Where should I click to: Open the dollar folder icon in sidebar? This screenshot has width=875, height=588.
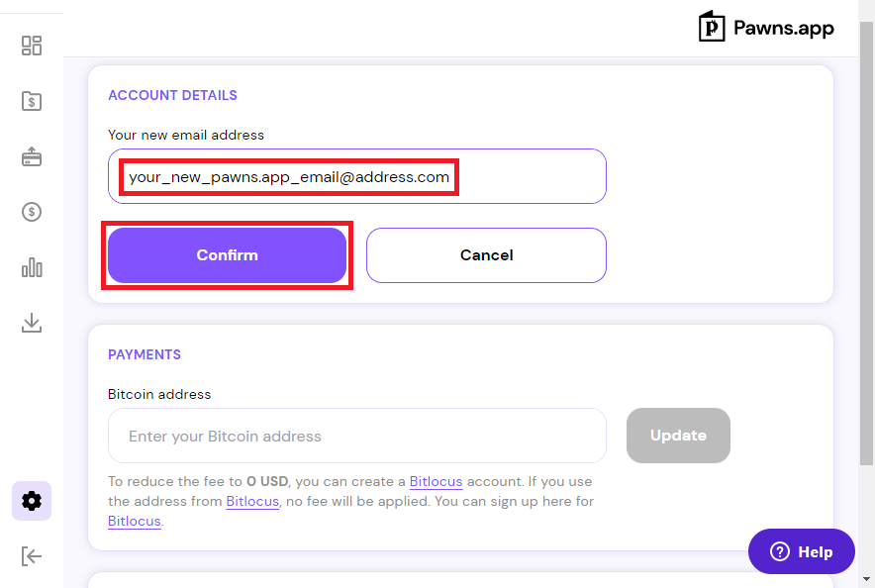[x=32, y=101]
